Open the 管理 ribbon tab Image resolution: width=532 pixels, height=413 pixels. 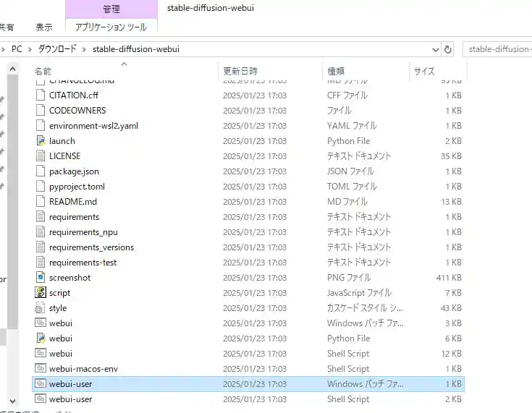[111, 9]
